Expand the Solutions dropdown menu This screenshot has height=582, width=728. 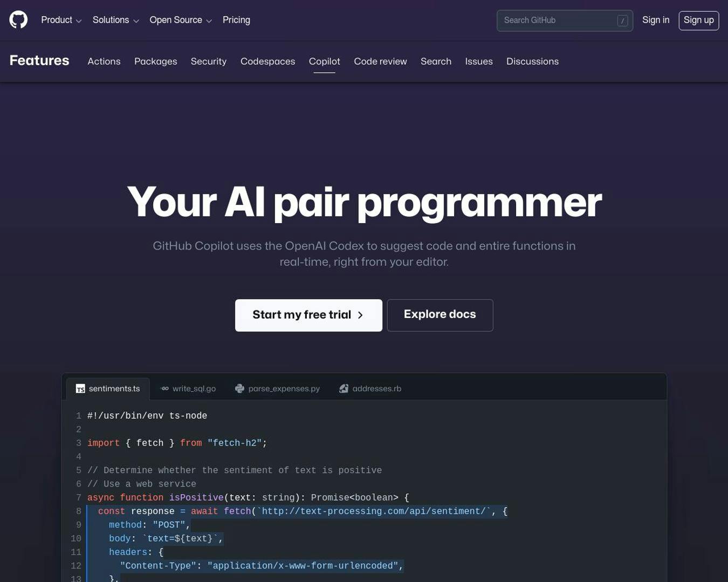click(116, 20)
